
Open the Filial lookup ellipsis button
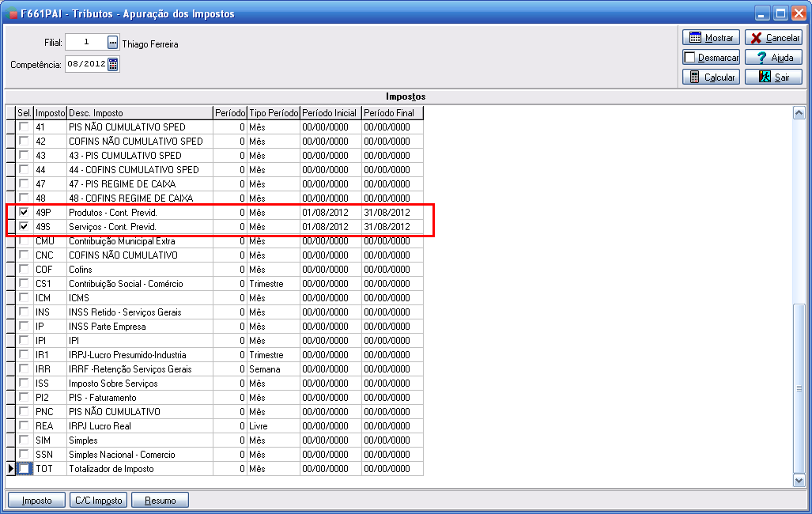pos(112,43)
